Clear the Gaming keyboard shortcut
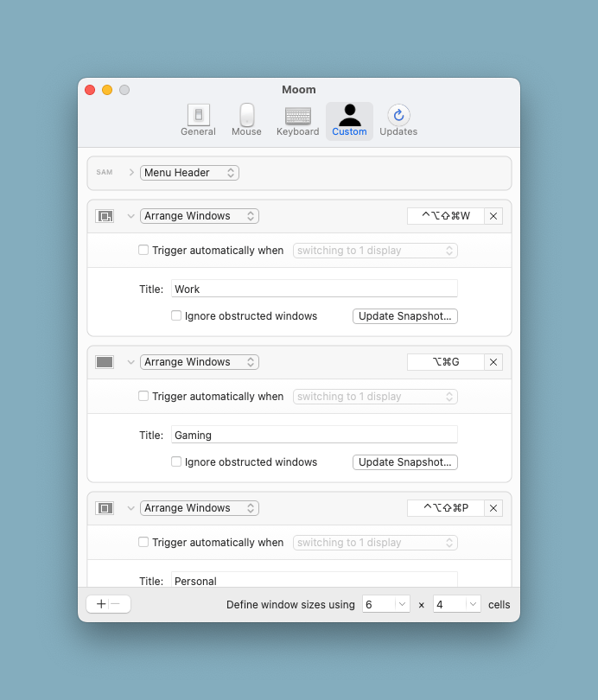 493,362
